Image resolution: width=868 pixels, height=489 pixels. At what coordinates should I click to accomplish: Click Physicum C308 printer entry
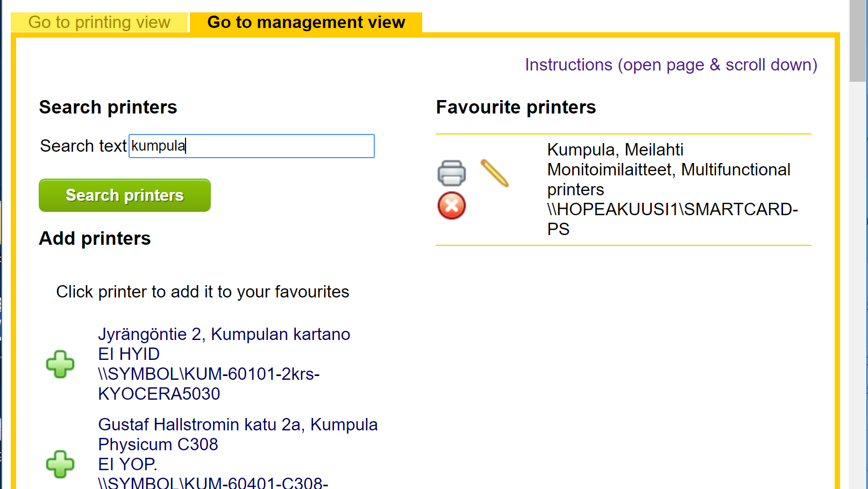158,444
